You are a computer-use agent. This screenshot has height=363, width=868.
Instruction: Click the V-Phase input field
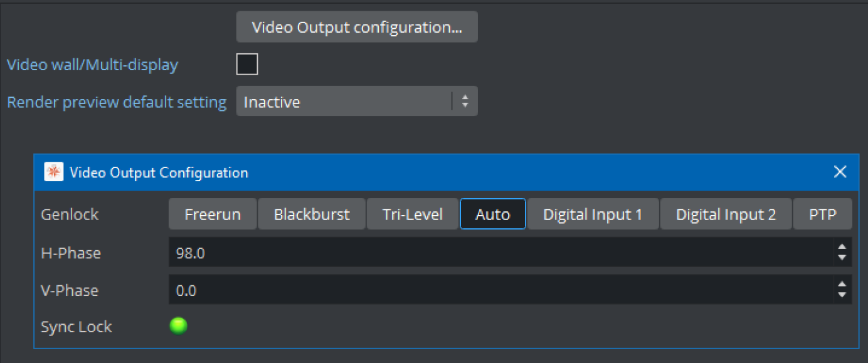click(x=502, y=290)
